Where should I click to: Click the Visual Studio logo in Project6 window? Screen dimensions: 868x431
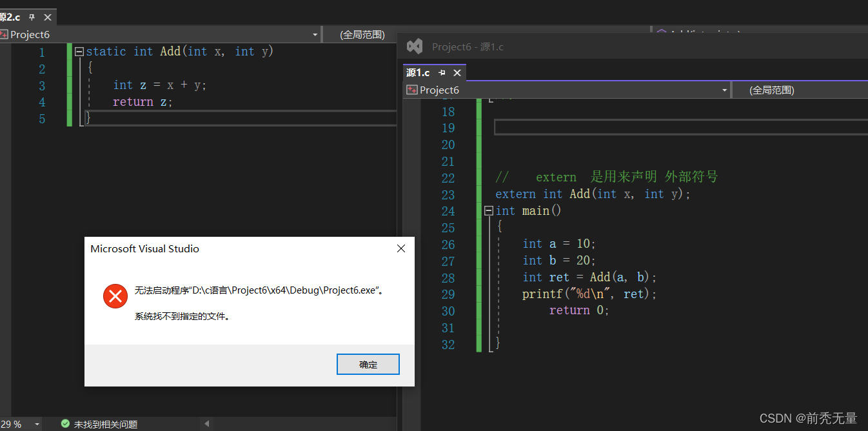pos(415,46)
